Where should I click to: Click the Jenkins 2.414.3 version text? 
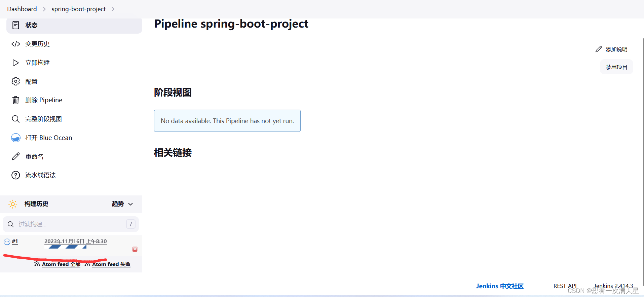(613, 286)
